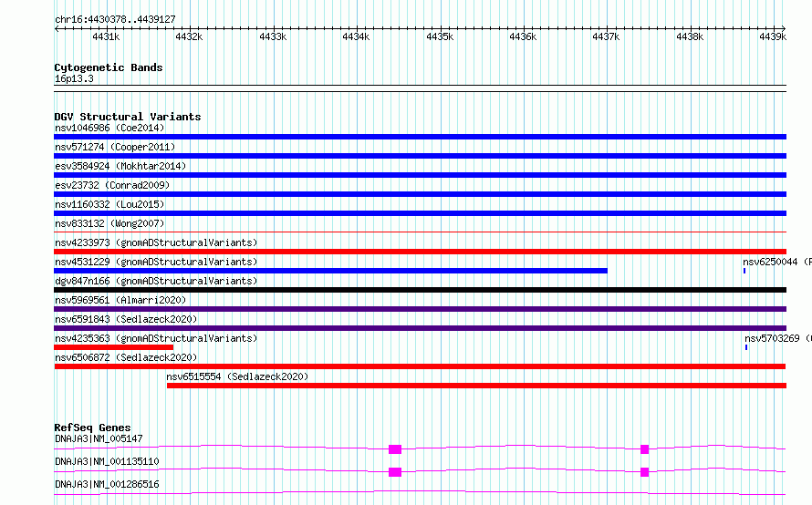Click the nsv5703269 variant label

778,338
